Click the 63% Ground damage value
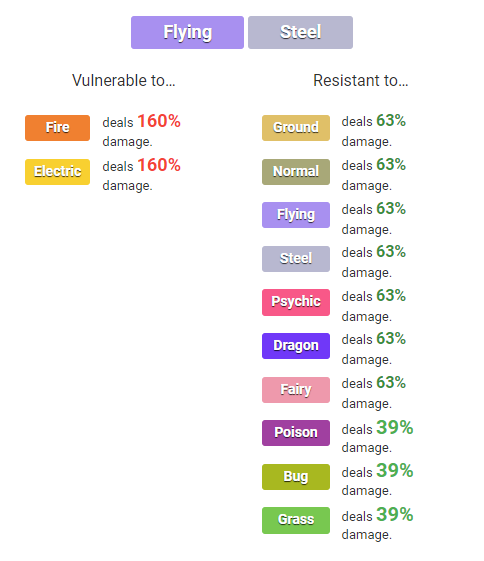Image resolution: width=484 pixels, height=561 pixels. 391,121
